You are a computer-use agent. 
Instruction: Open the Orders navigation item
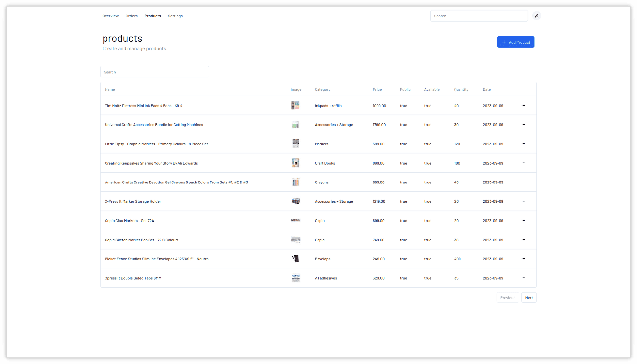click(131, 16)
